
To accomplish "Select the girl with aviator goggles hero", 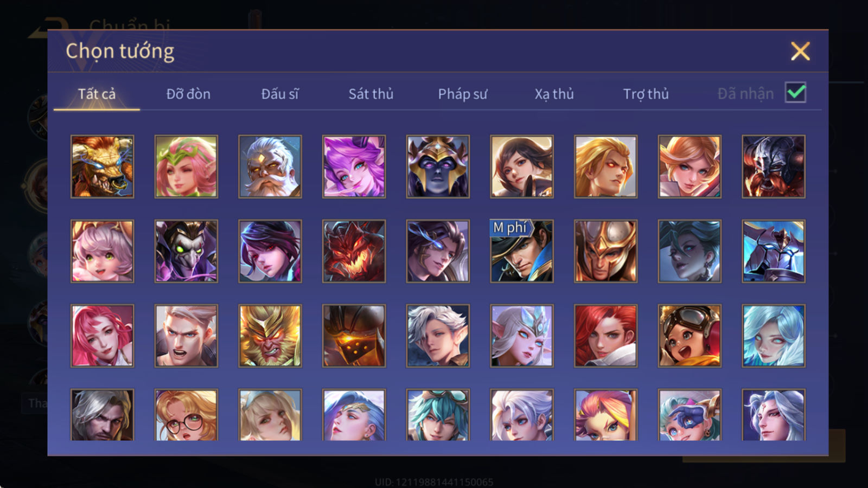I will pyautogui.click(x=690, y=336).
